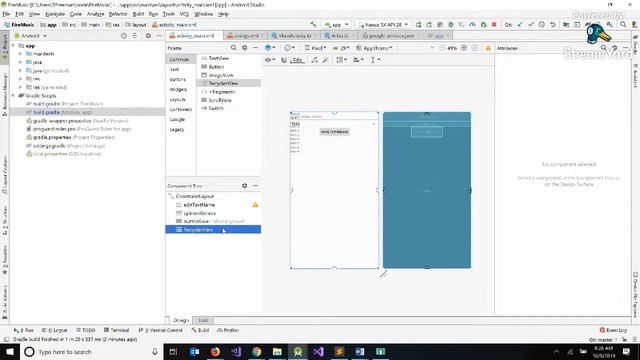Click the Debug app bug icon
Viewport: 640px width, 360px height.
point(451,24)
